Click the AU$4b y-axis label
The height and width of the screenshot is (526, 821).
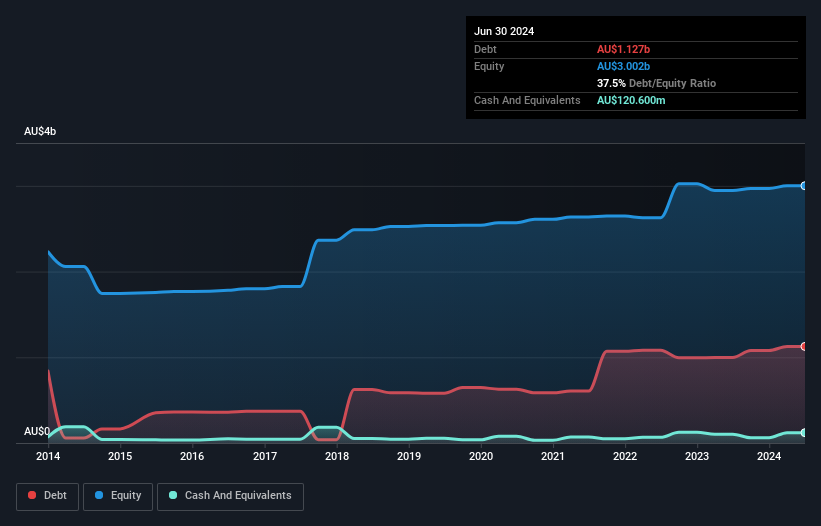[40, 131]
